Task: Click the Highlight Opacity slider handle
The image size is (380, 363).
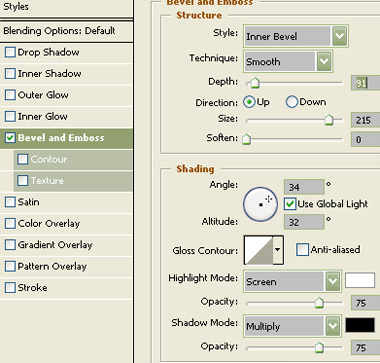Action: [x=319, y=302]
